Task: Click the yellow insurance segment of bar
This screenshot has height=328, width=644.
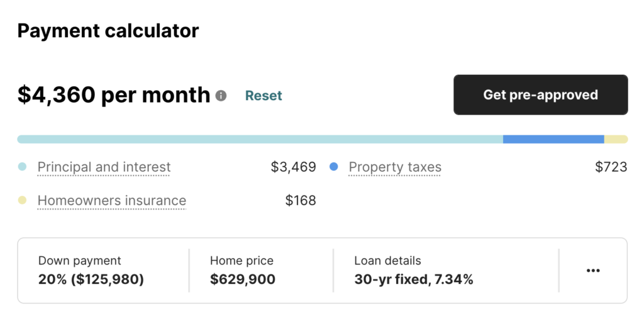Action: 616,139
